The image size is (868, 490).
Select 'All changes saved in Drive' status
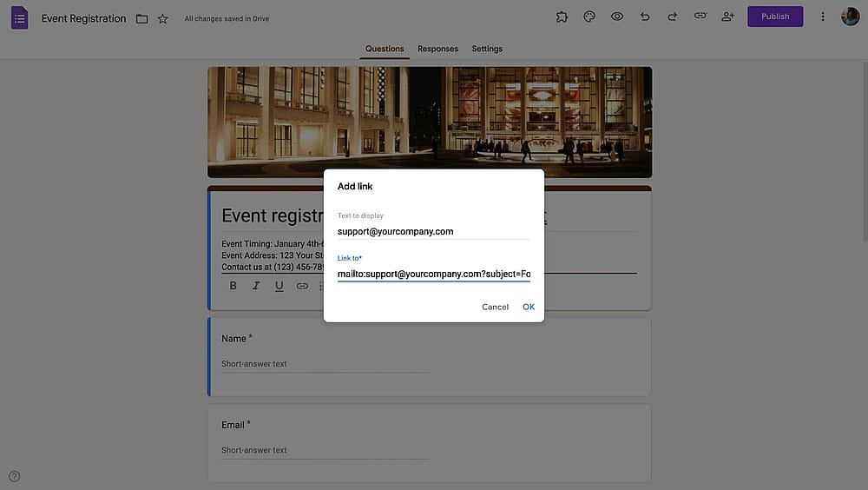227,19
